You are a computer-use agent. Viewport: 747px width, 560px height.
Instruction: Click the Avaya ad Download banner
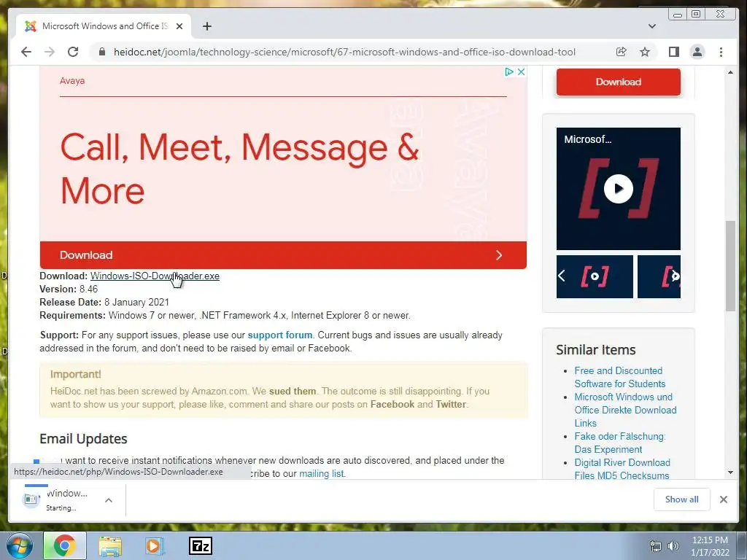pos(283,254)
